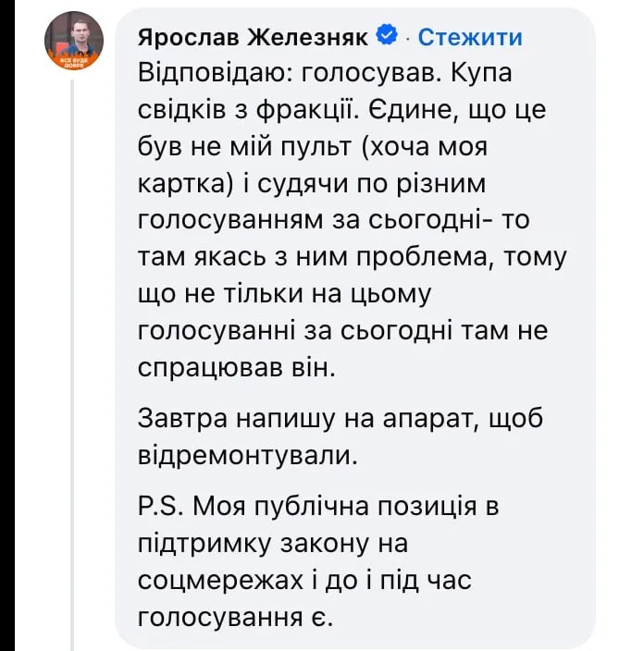
Task: Click the P.S. paragraph of the comment
Action: 318,562
